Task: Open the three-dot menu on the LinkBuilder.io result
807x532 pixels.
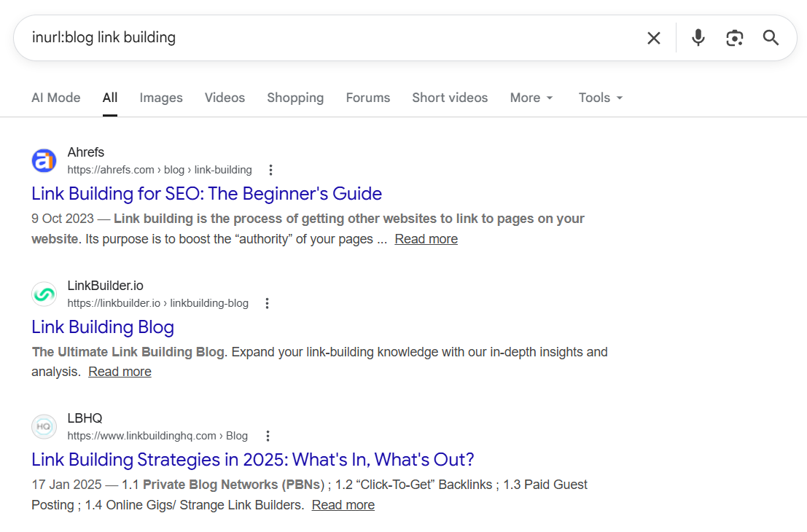Action: 267,302
